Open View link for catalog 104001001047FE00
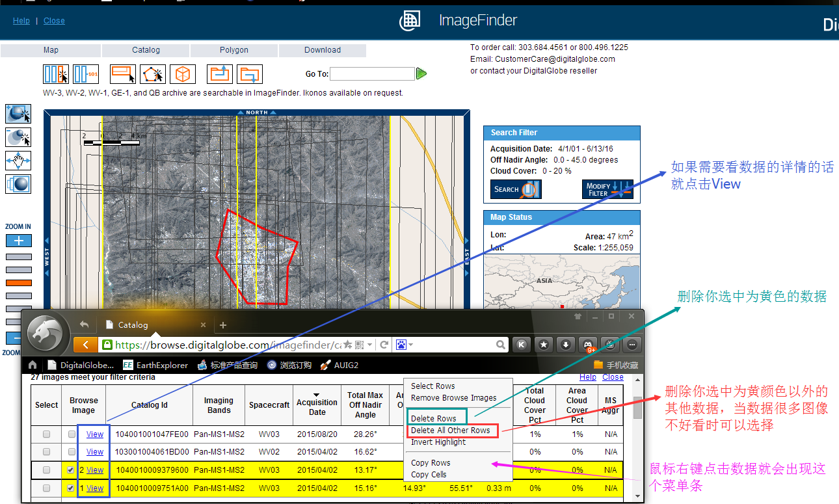Screen dimensions: 839x504 click(x=95, y=434)
